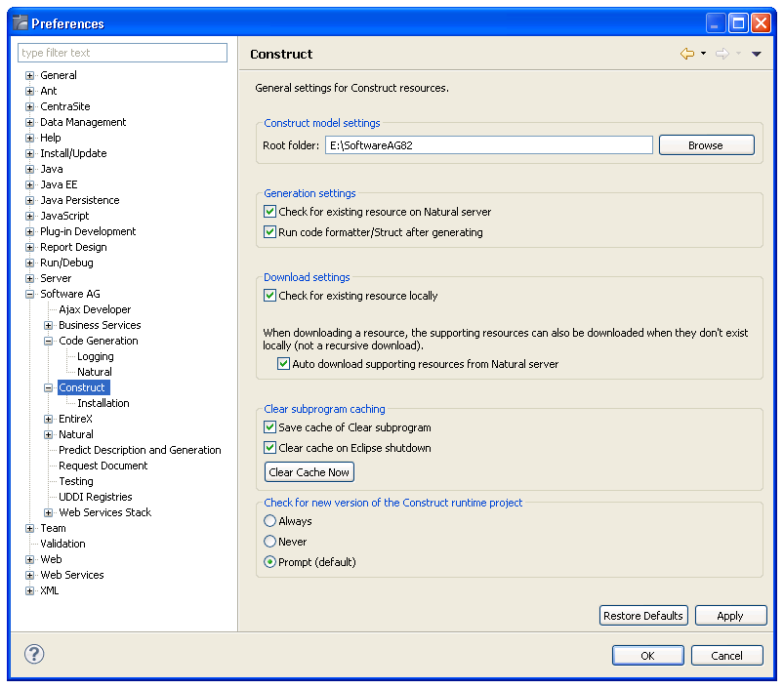Click the Help question mark icon
Screen dimensions: 784x689
[34, 654]
